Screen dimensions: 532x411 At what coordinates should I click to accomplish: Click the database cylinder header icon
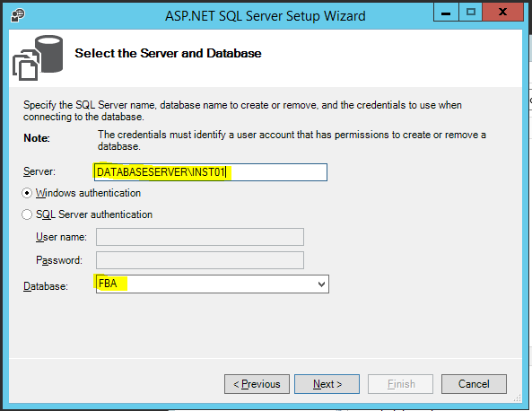pos(38,57)
